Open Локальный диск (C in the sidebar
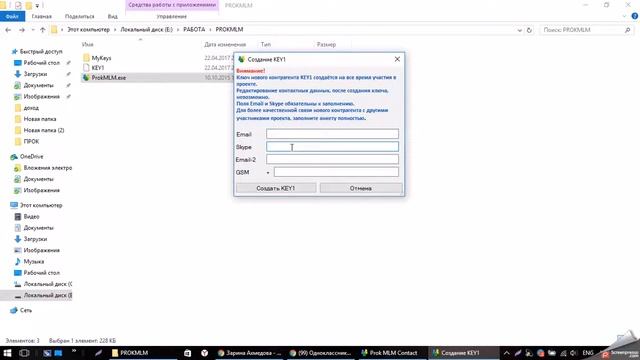Screen dimensions: 640x360 47,284
